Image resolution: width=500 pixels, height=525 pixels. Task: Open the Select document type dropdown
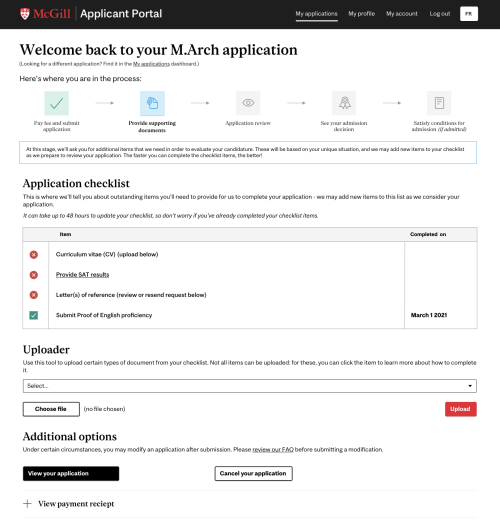250,386
